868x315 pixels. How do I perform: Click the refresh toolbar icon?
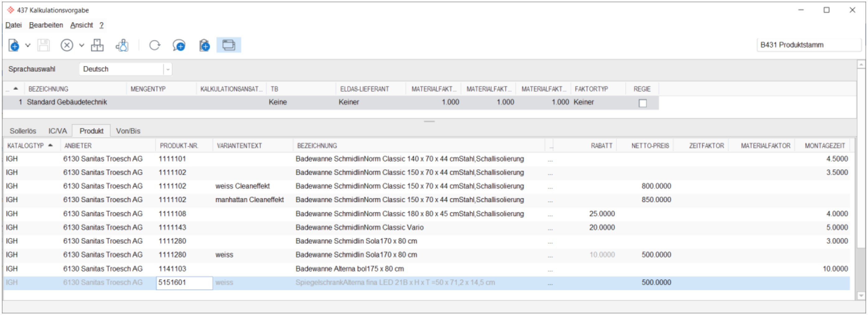tap(155, 45)
